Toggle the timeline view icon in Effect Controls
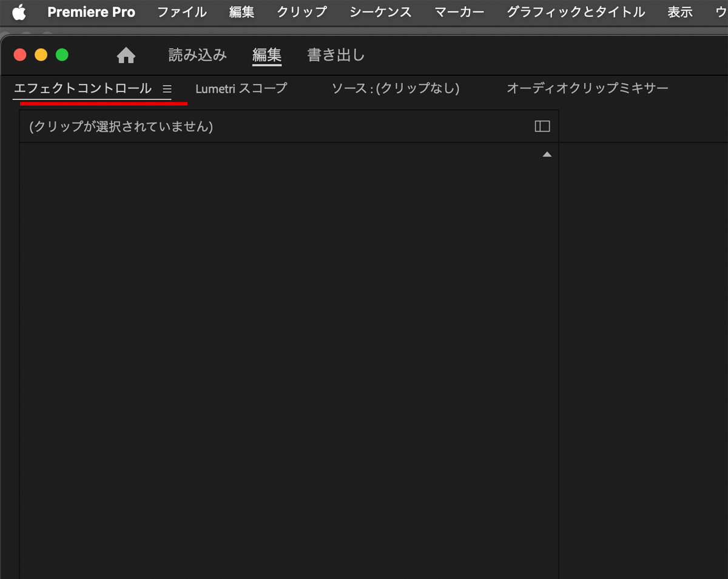The height and width of the screenshot is (579, 728). coord(542,126)
